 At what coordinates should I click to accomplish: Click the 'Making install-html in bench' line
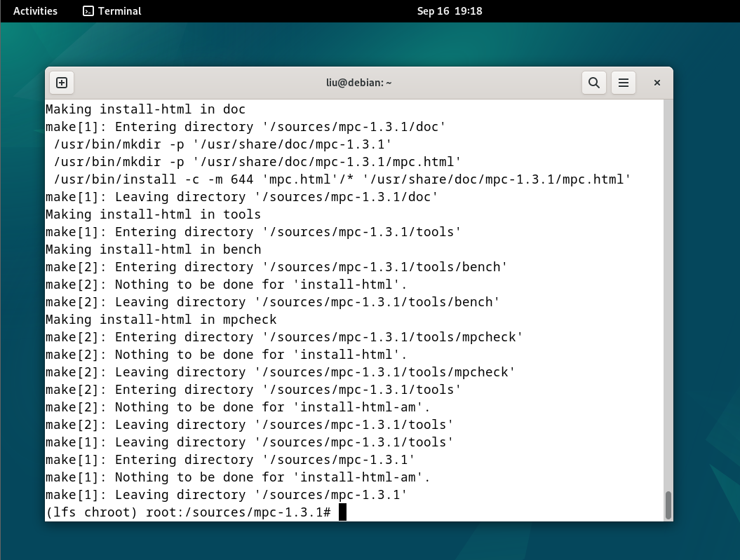[154, 250]
